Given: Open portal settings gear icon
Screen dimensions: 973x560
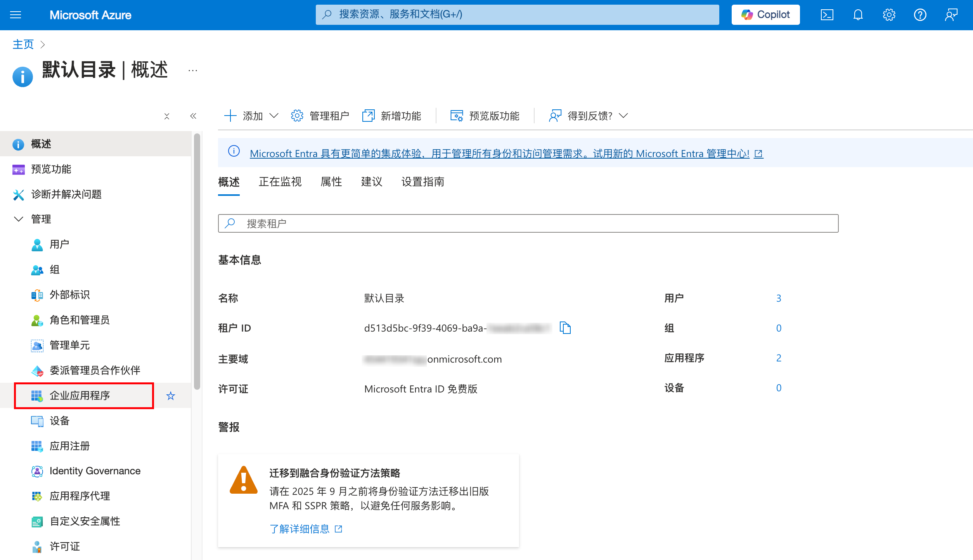Looking at the screenshot, I should (x=889, y=15).
